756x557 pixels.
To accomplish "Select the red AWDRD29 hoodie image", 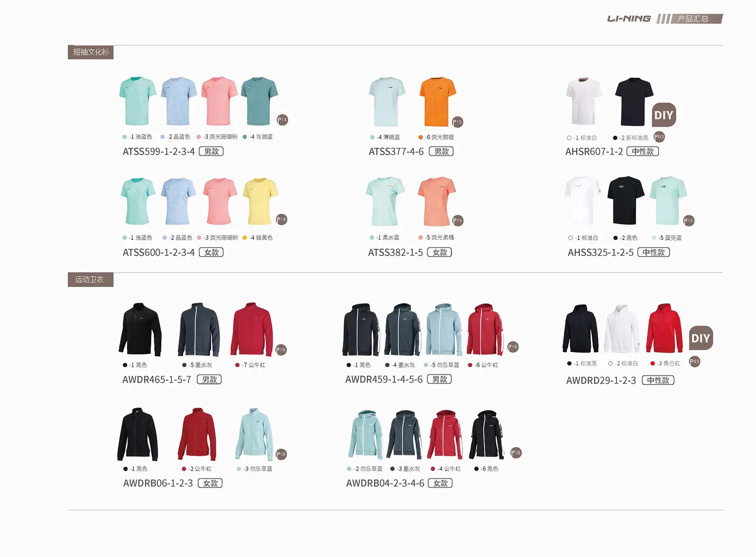I will coord(664,328).
